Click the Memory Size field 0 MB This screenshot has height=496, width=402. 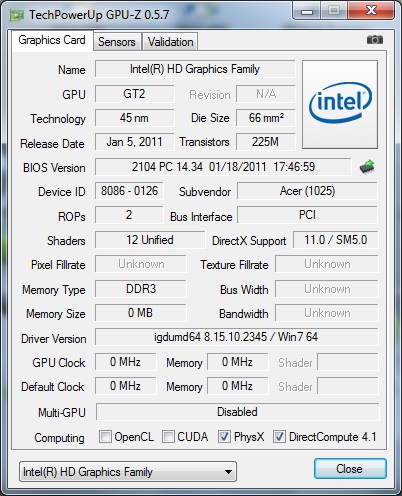pos(141,313)
